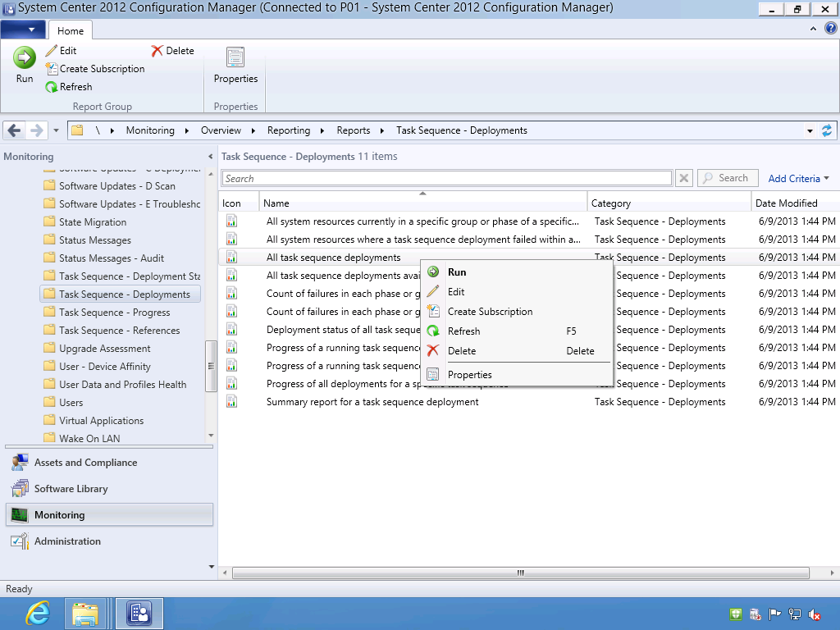Image resolution: width=840 pixels, height=630 pixels.
Task: Open the recent pages dropdown arrow
Action: pyautogui.click(x=56, y=130)
